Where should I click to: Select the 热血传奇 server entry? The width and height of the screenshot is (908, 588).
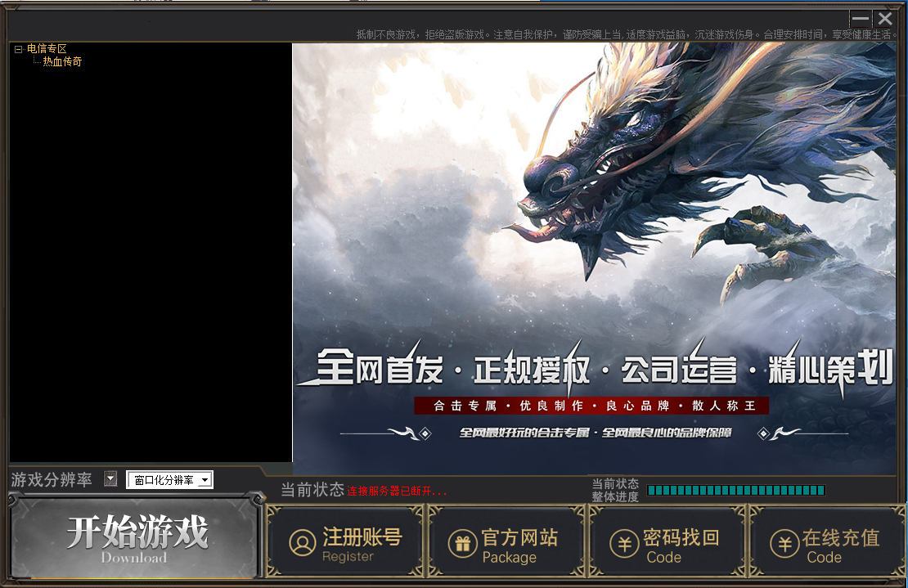click(62, 62)
